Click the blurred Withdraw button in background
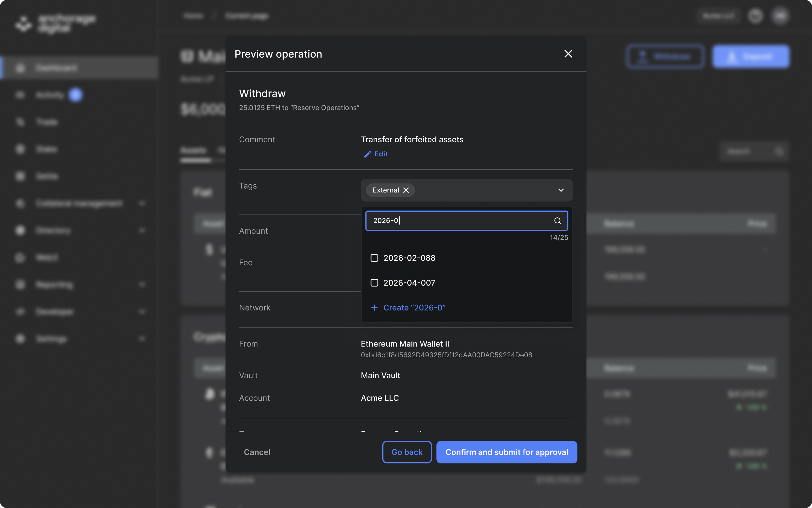This screenshot has height=508, width=812. tap(665, 56)
